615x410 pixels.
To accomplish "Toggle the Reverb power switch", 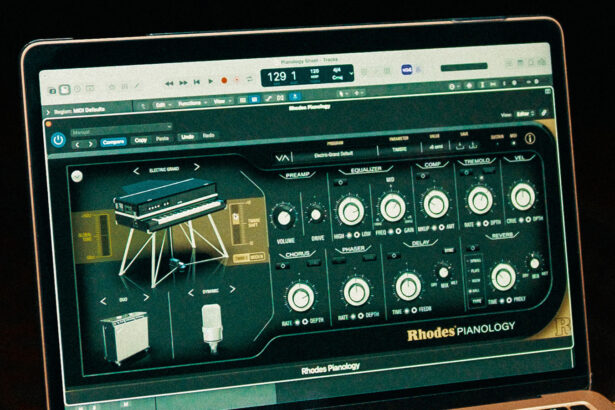I will (x=473, y=248).
